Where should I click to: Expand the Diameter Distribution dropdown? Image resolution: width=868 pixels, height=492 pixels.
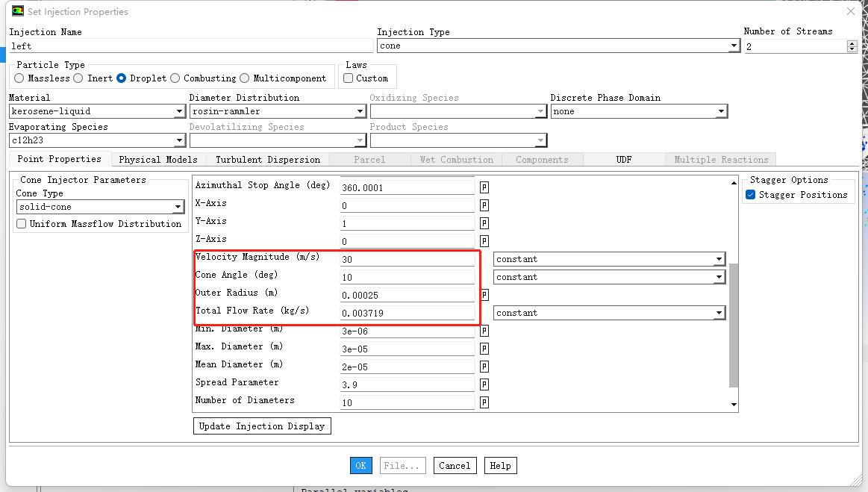point(360,112)
